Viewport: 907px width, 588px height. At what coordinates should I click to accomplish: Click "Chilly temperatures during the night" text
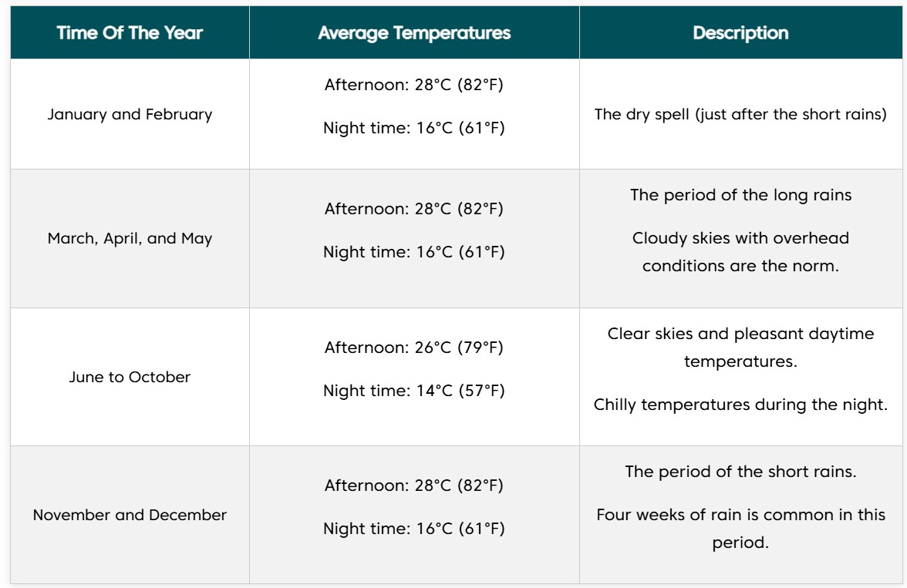coord(740,405)
